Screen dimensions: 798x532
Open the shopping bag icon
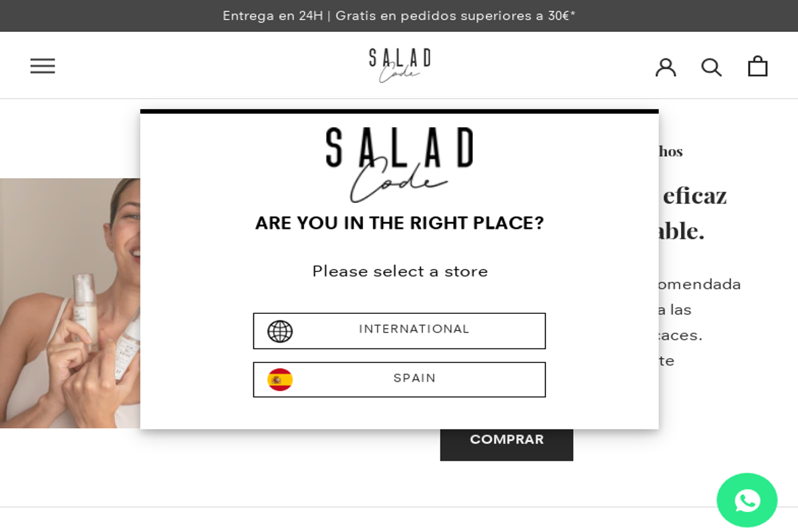pos(757,66)
